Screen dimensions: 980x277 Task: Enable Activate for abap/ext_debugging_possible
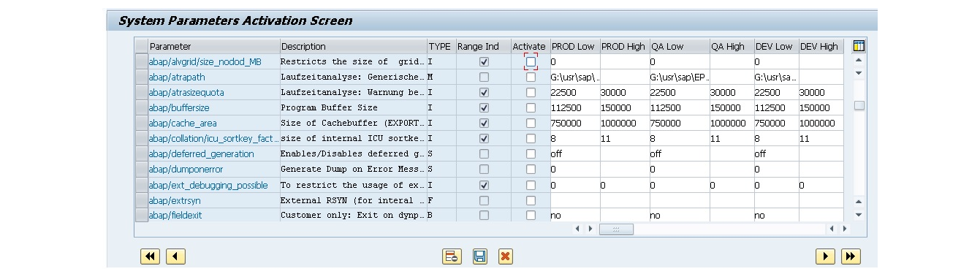(531, 186)
